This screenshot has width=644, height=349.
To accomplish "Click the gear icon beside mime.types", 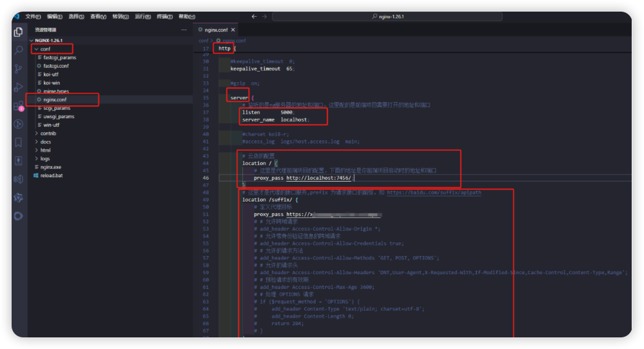I will point(39,91).
